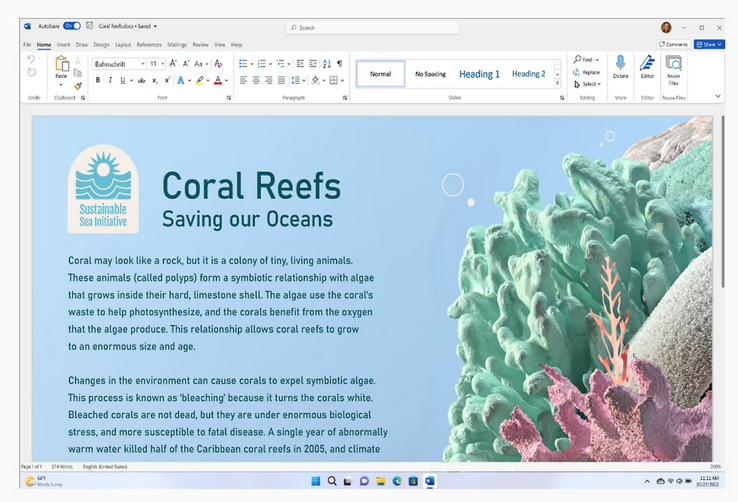Click the Bold formatting icon
This screenshot has height=502, width=738.
click(x=97, y=80)
